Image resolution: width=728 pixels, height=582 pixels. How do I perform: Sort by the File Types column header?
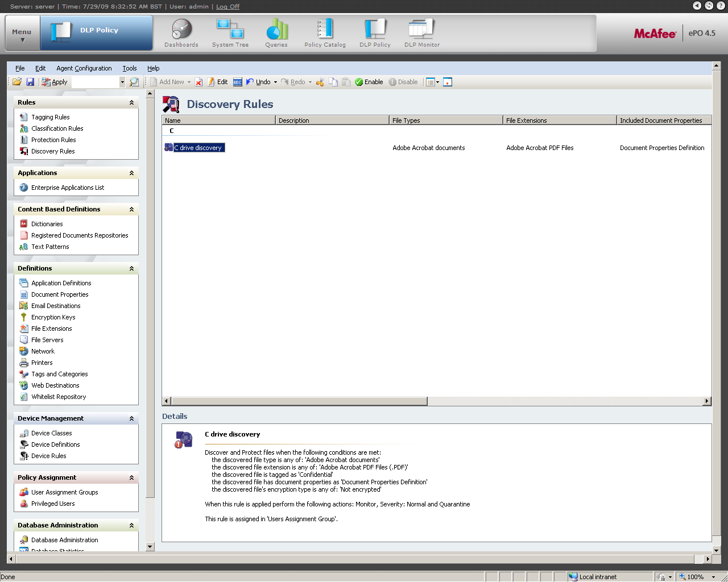coord(446,120)
